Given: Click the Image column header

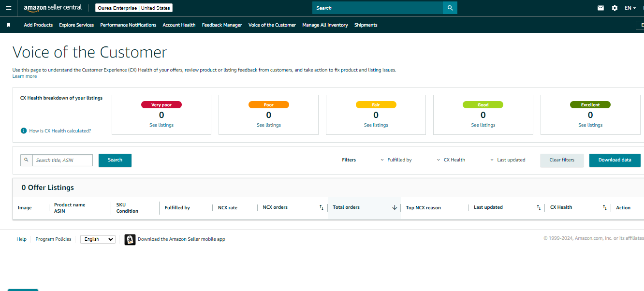Looking at the screenshot, I should tap(25, 208).
